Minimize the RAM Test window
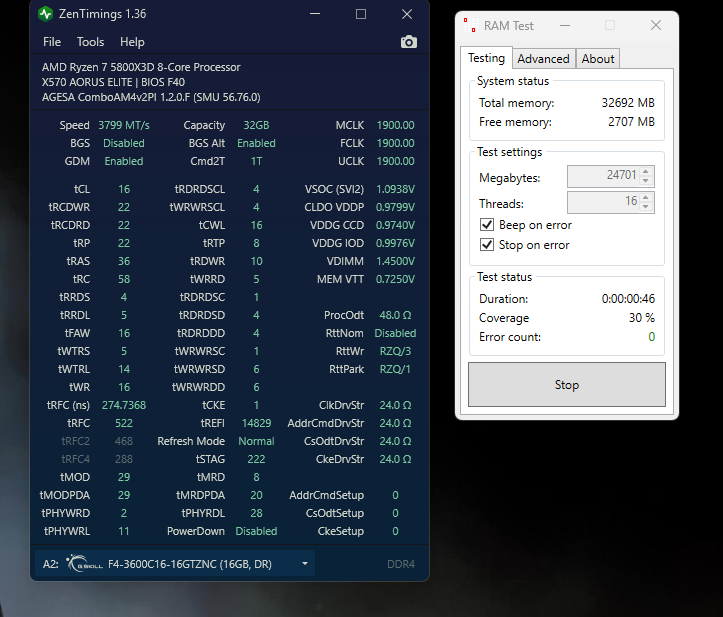 565,25
